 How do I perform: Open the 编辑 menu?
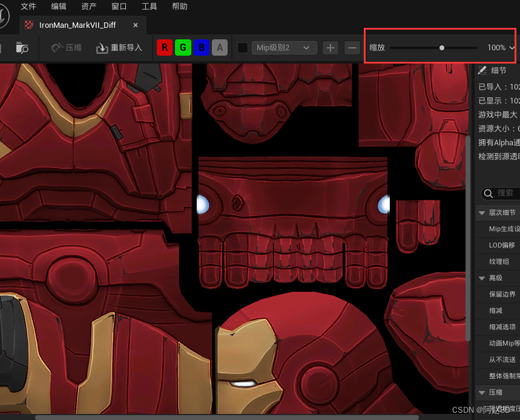58,6
